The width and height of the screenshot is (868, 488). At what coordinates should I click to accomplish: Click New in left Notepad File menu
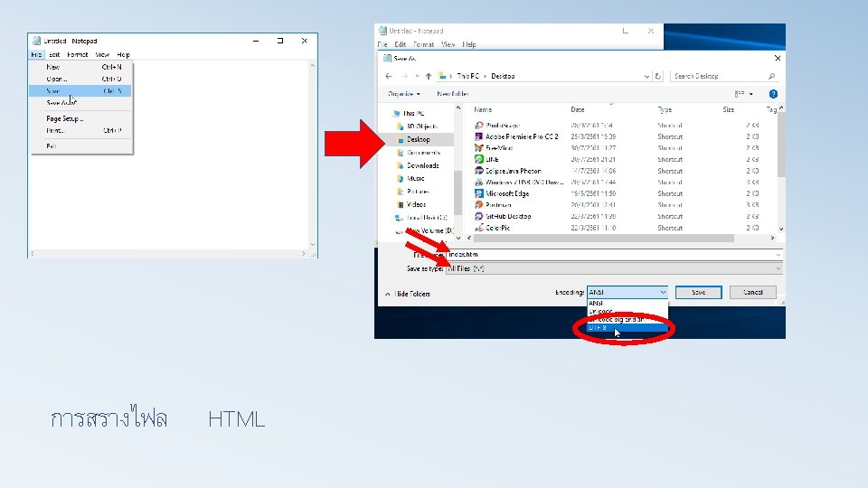tap(80, 67)
